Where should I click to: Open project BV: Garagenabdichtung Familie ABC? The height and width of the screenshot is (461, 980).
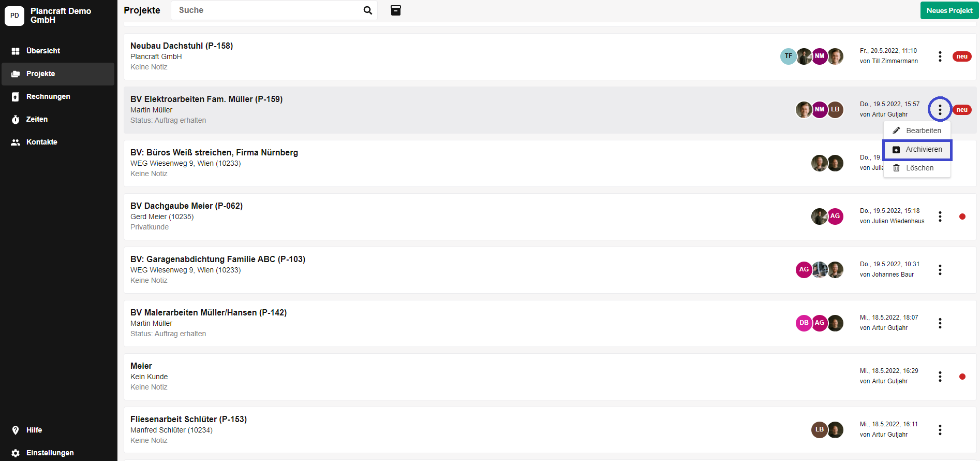(218, 259)
